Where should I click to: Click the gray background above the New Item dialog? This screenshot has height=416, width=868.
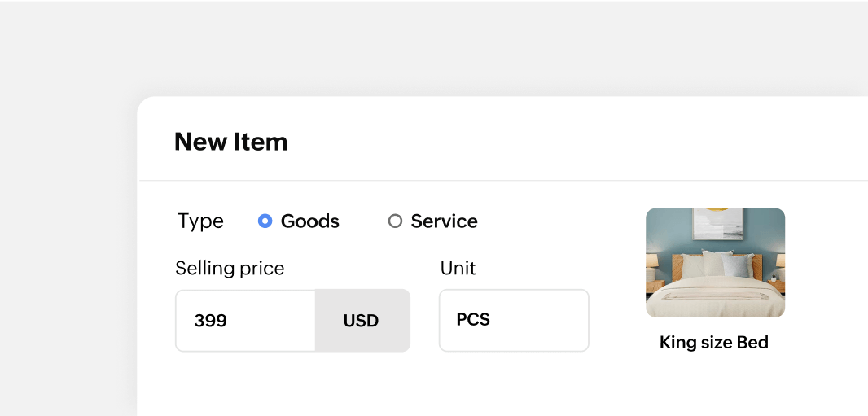pos(407,49)
